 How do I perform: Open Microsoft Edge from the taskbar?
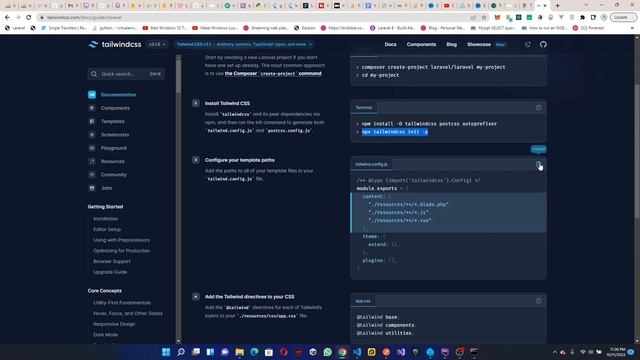tap(254, 352)
